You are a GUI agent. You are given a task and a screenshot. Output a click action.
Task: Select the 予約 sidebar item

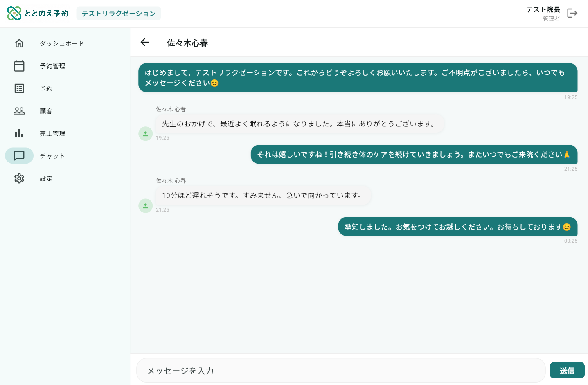tap(46, 88)
